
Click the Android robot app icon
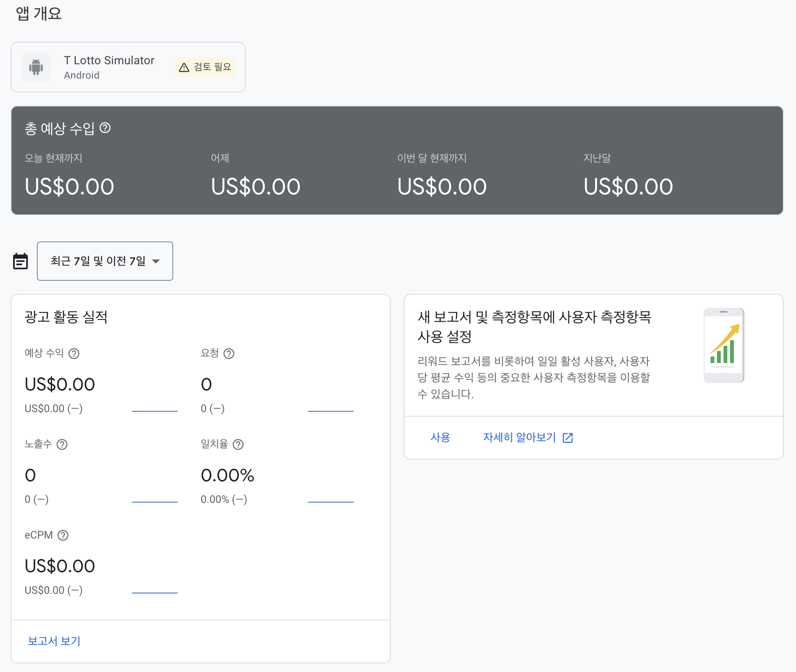click(36, 67)
